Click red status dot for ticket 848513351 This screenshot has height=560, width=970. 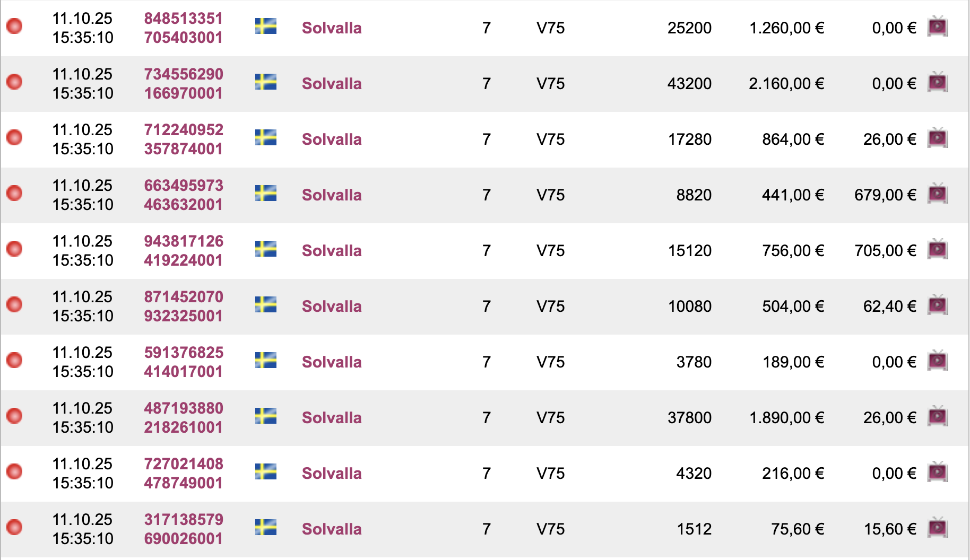click(14, 26)
